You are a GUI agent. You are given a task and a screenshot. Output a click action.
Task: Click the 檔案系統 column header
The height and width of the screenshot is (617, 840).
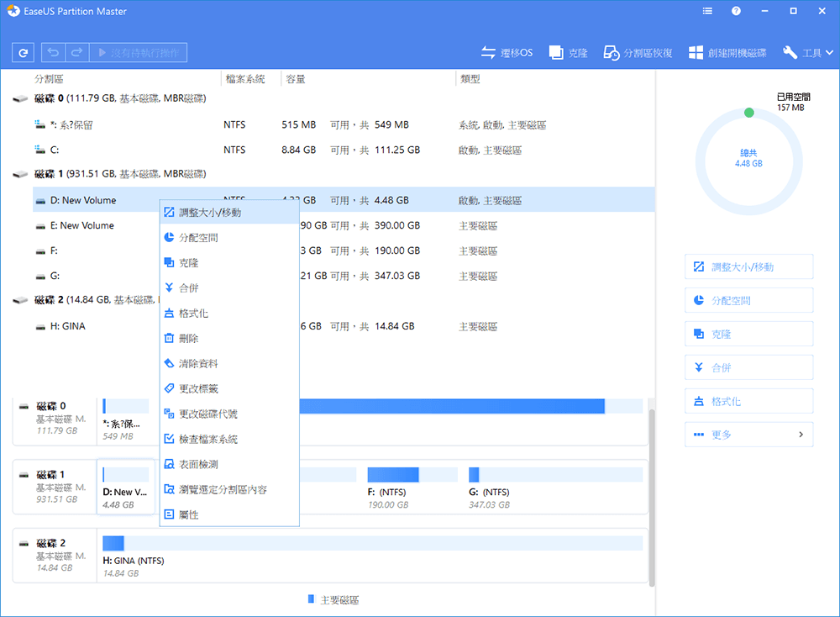(x=245, y=79)
